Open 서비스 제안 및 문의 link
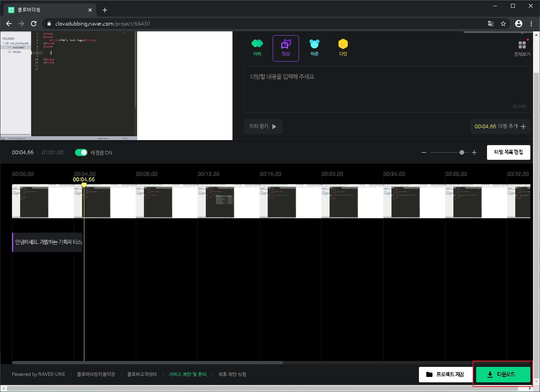540x392 pixels. [188, 374]
